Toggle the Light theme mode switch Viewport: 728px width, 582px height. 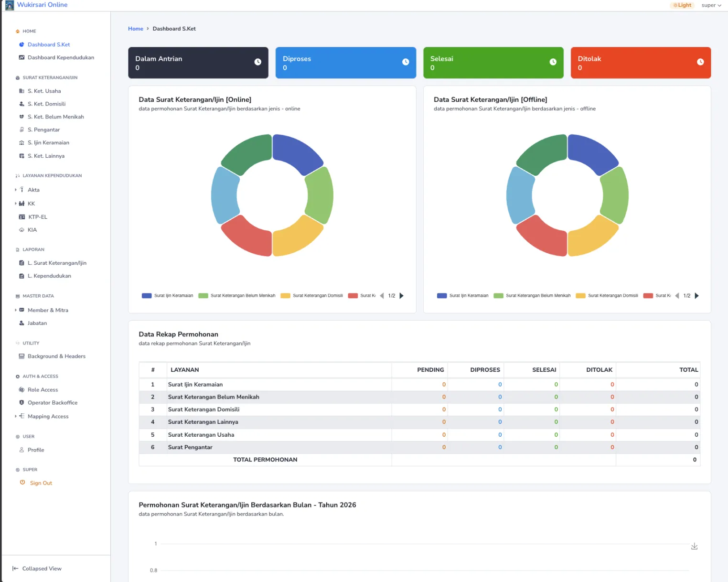tap(682, 5)
